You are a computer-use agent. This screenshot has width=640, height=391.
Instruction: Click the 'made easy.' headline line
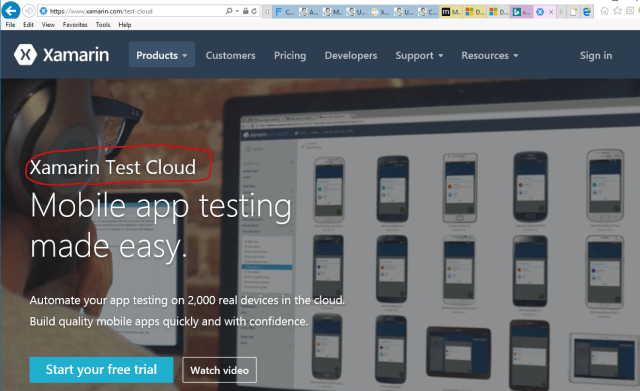(109, 247)
